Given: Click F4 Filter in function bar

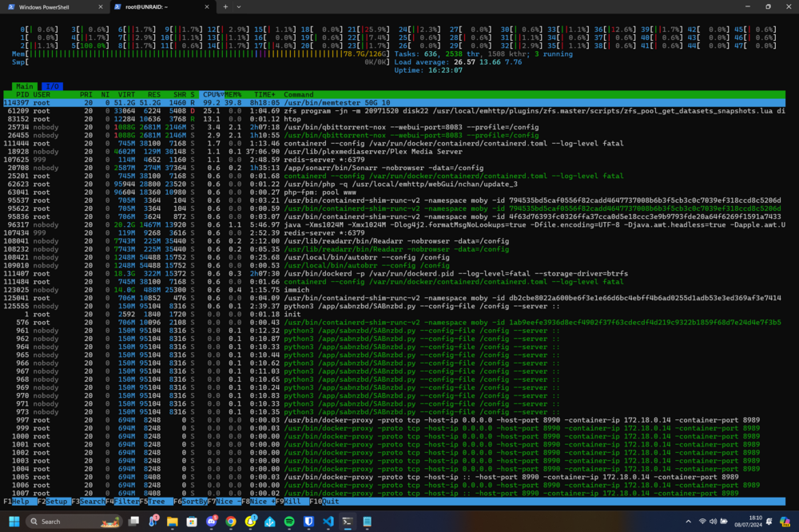Looking at the screenshot, I should 122,502.
